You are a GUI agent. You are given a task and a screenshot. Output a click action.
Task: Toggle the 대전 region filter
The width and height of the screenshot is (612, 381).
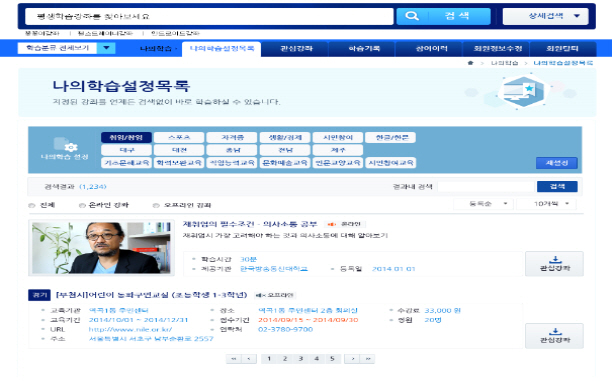click(179, 150)
